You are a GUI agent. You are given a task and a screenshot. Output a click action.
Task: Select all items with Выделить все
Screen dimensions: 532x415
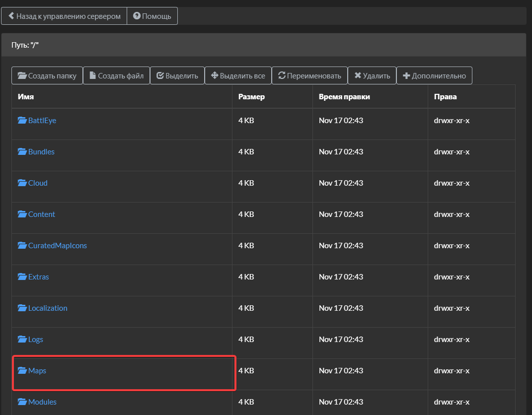click(x=238, y=75)
